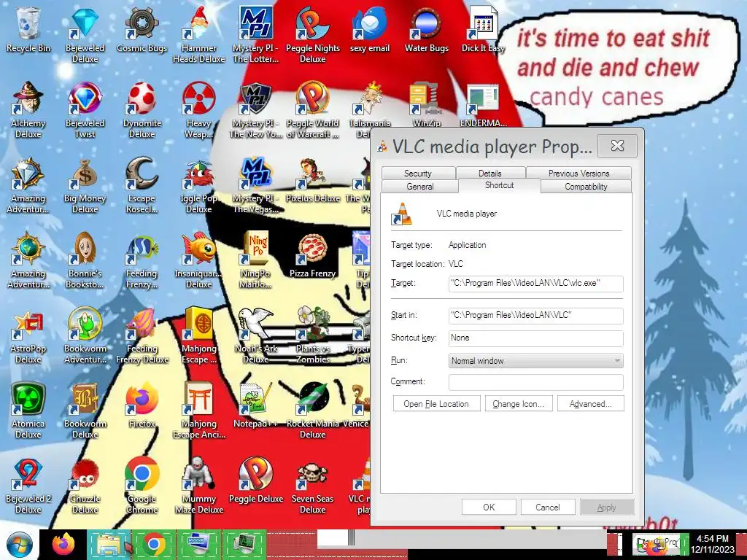Confirm properties with OK button
This screenshot has width=747, height=560.
pyautogui.click(x=489, y=507)
